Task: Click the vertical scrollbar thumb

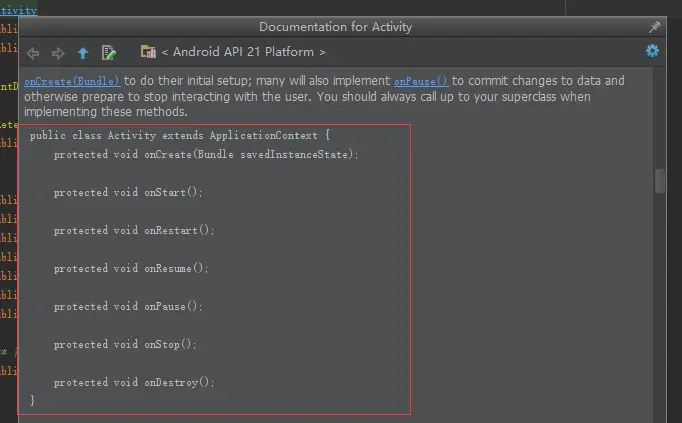Action: pyautogui.click(x=659, y=180)
